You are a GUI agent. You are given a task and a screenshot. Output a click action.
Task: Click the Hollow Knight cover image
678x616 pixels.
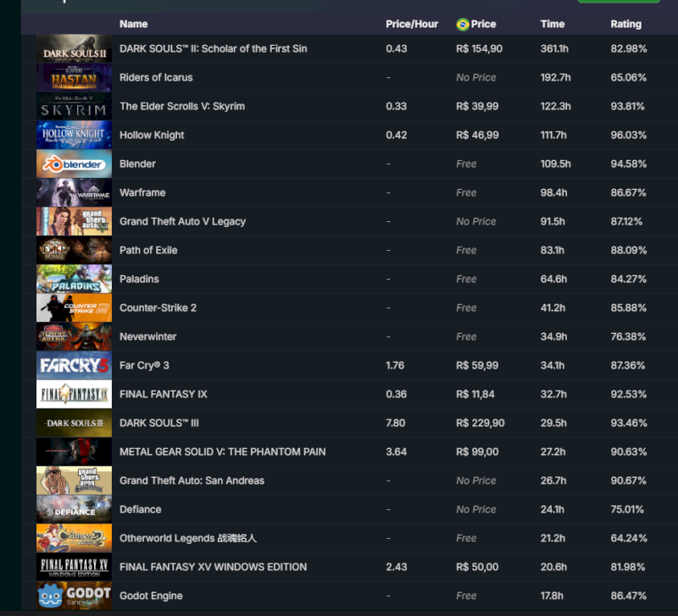coord(74,136)
